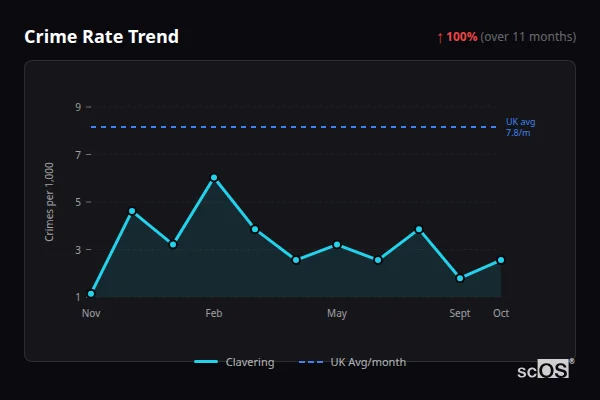Screen dimensions: 600x400
Task: Click the Nov x-axis label
Action: pyautogui.click(x=91, y=313)
